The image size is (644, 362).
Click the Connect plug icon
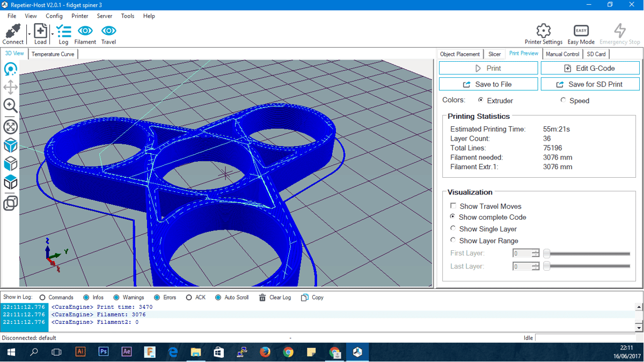(x=12, y=31)
